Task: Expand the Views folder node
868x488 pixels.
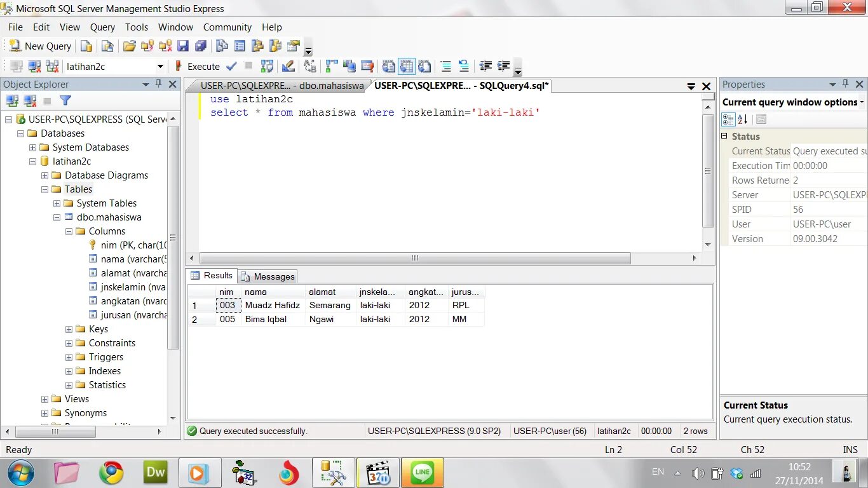Action: 44,399
